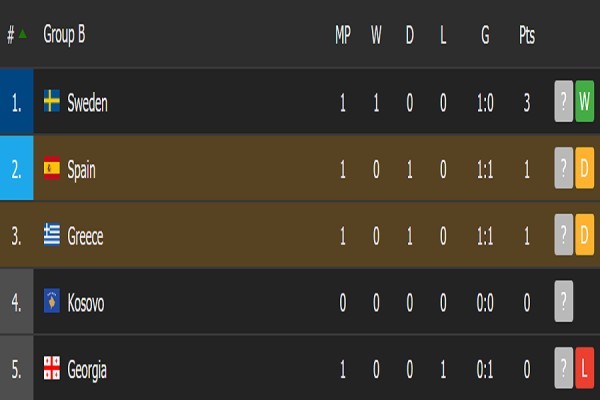
Task: Click Sweden's gray upcoming match badge
Action: (565, 101)
